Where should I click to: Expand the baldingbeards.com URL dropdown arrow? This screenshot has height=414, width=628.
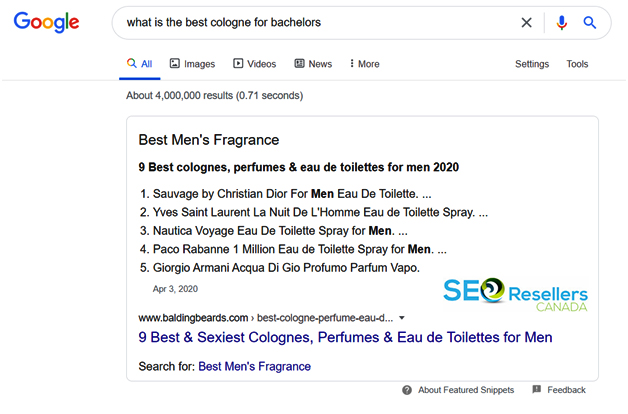tap(402, 318)
